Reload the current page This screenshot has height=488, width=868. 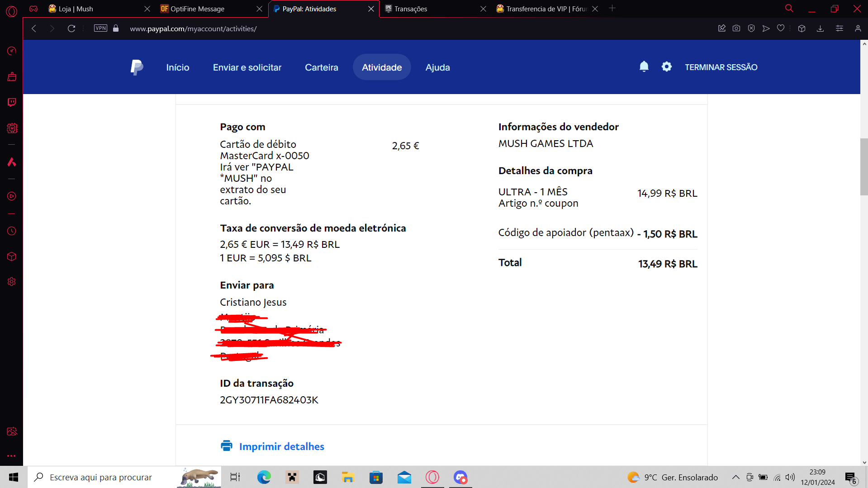pyautogui.click(x=71, y=28)
